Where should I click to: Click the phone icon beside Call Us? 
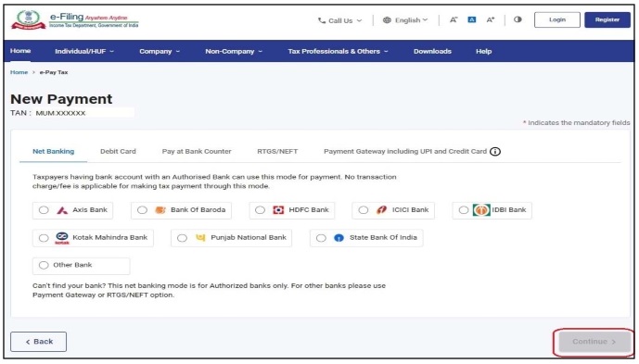(322, 20)
